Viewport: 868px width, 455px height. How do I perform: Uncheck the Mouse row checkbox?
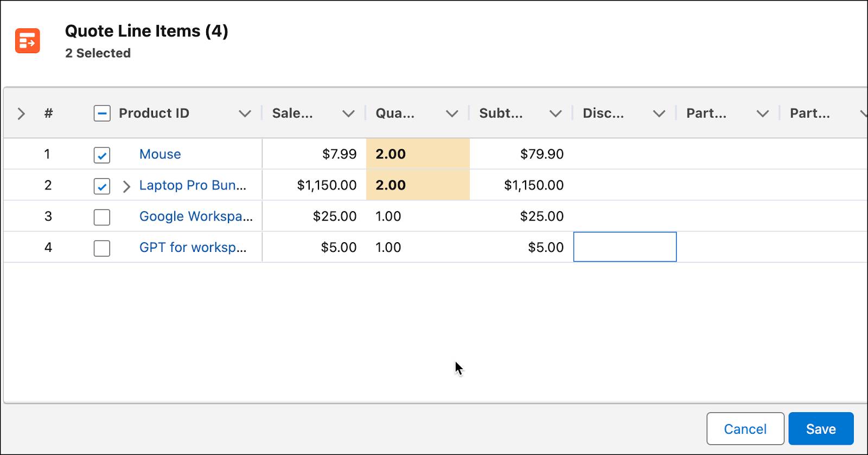[102, 155]
